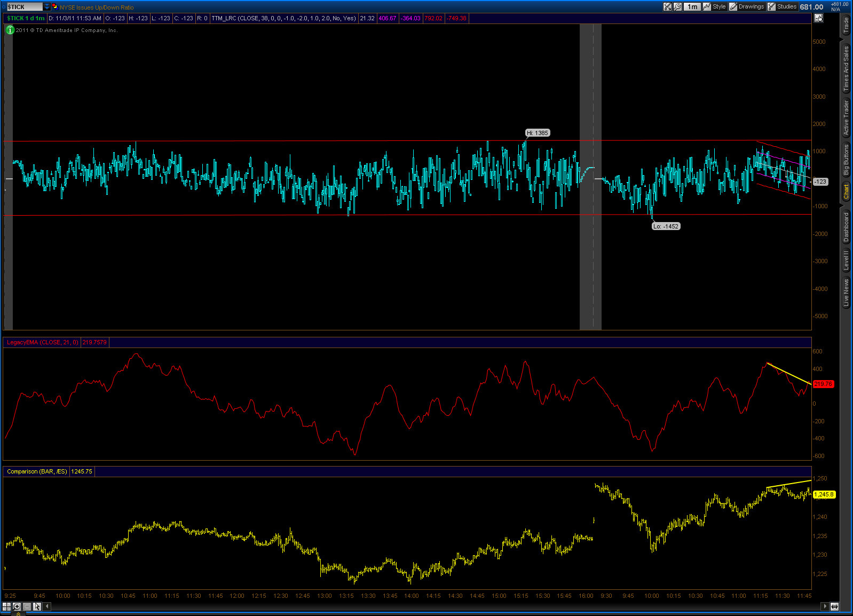Click the TTM_LRC study label

(283, 18)
